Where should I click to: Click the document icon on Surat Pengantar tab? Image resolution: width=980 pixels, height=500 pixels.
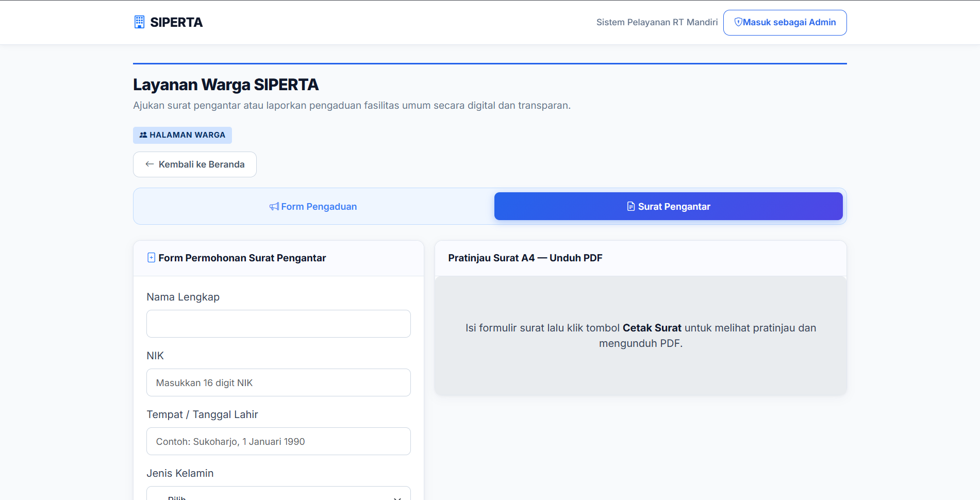click(631, 207)
